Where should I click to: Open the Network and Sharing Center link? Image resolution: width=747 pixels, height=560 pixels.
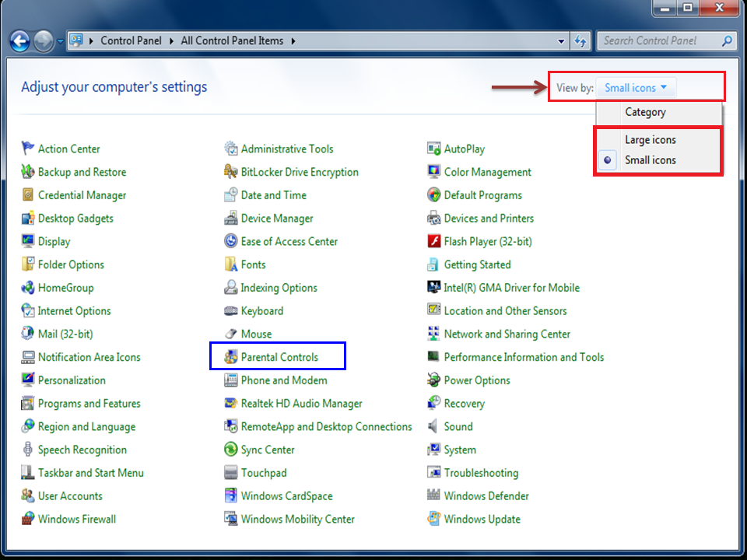[507, 334]
